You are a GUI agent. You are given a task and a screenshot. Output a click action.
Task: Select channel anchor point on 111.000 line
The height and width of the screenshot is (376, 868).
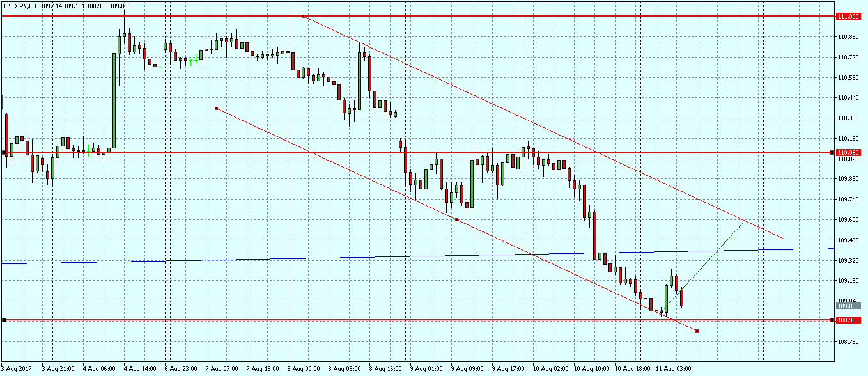(x=304, y=16)
